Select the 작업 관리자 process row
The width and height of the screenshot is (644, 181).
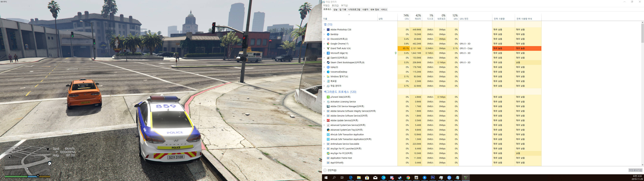tap(432, 86)
